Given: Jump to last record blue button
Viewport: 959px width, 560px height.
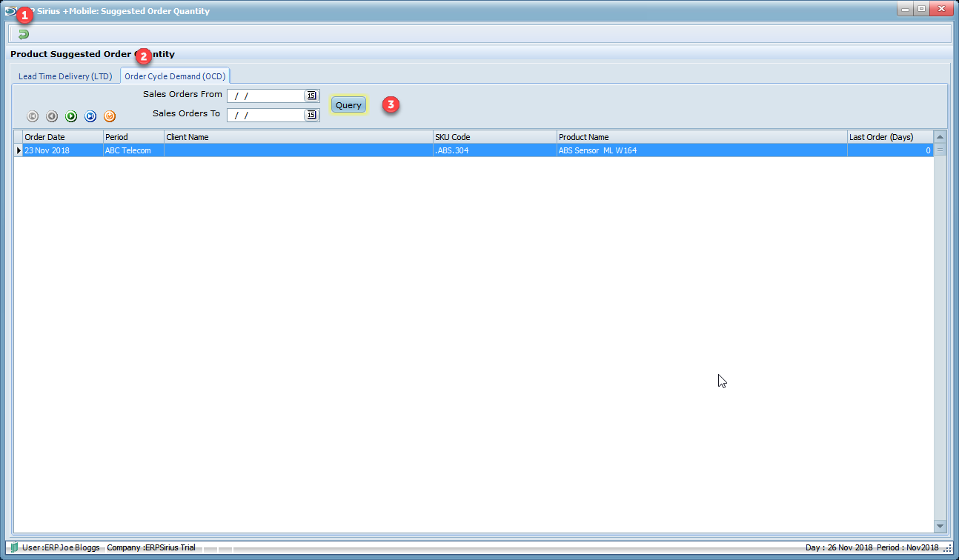Looking at the screenshot, I should pos(90,116).
